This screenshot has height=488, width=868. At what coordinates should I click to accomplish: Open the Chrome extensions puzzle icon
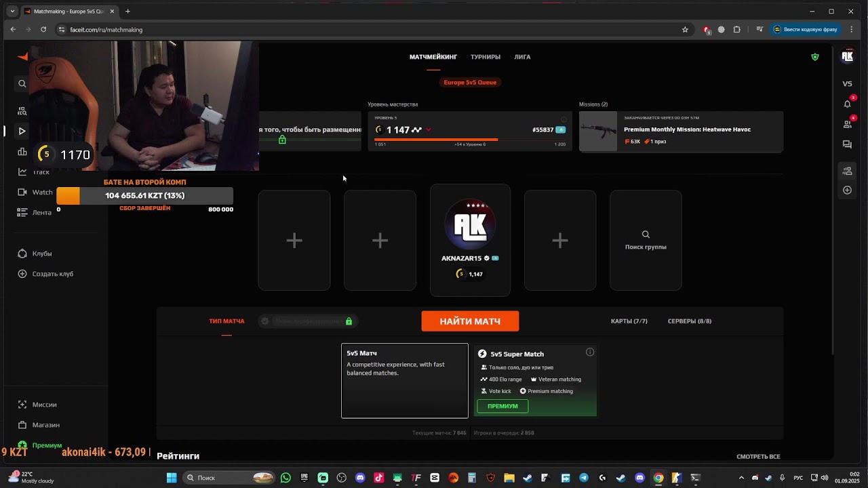tap(737, 30)
